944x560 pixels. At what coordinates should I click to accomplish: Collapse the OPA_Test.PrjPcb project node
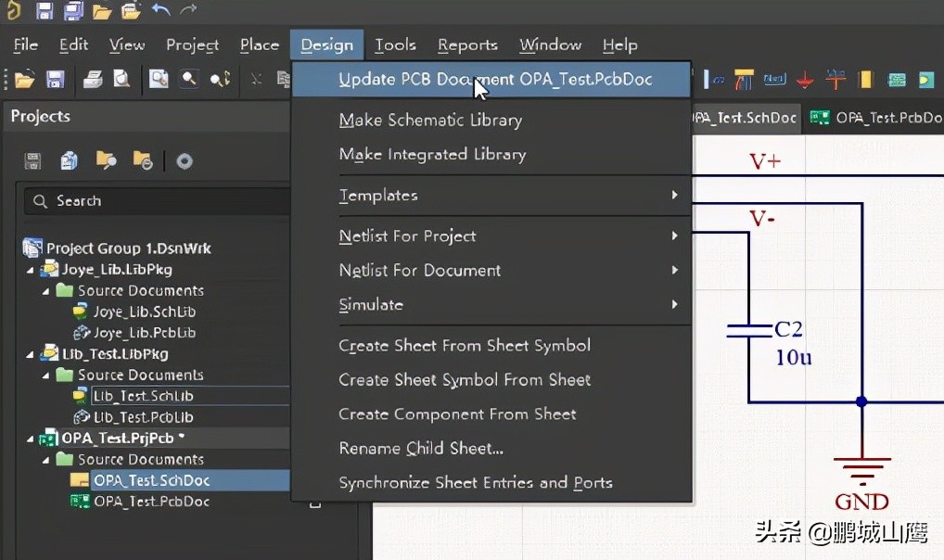click(30, 439)
